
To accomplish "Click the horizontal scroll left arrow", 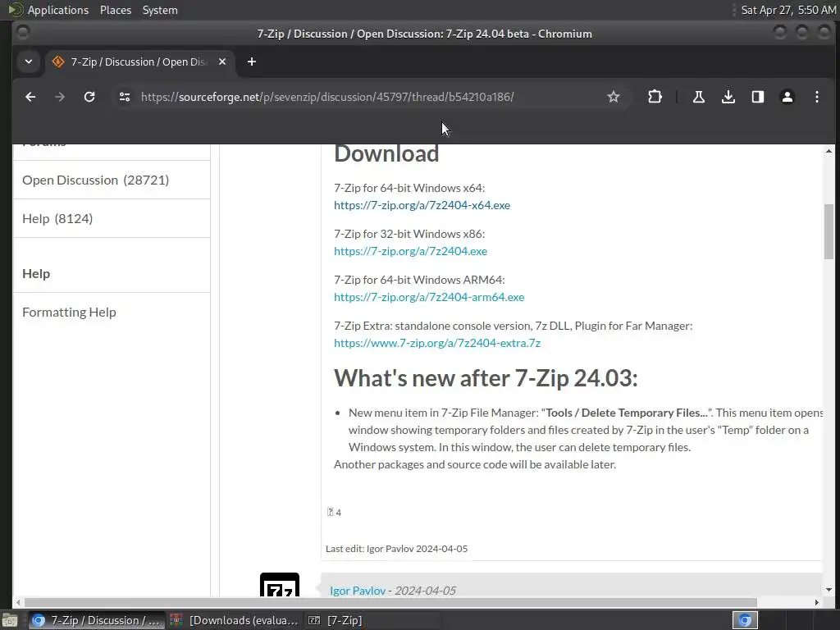I will (18, 603).
